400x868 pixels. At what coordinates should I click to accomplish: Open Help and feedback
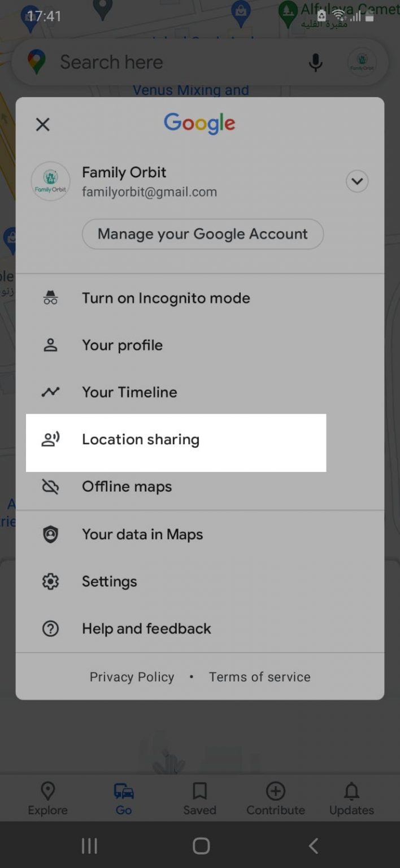(x=146, y=628)
